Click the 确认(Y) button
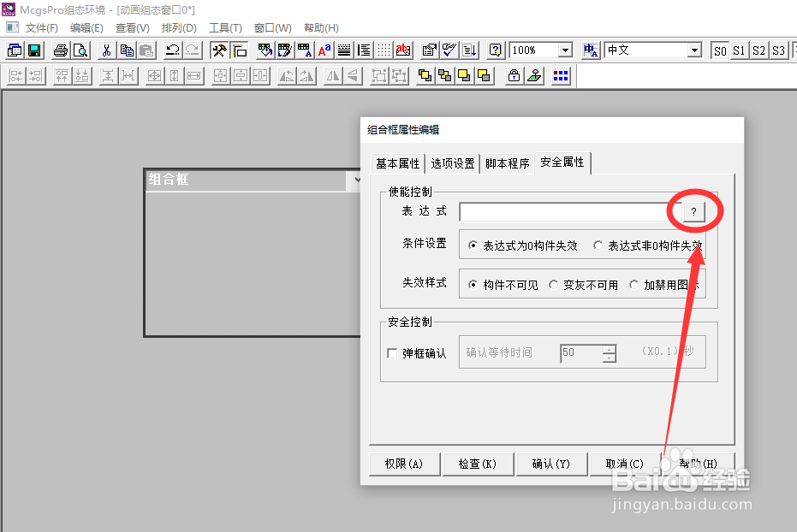Screen dimensions: 797x532 [551, 464]
